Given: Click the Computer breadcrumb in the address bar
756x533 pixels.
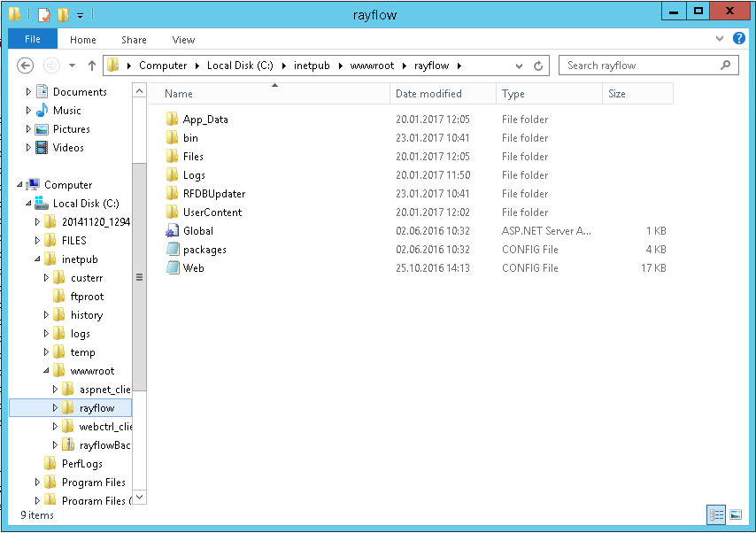Looking at the screenshot, I should point(164,65).
